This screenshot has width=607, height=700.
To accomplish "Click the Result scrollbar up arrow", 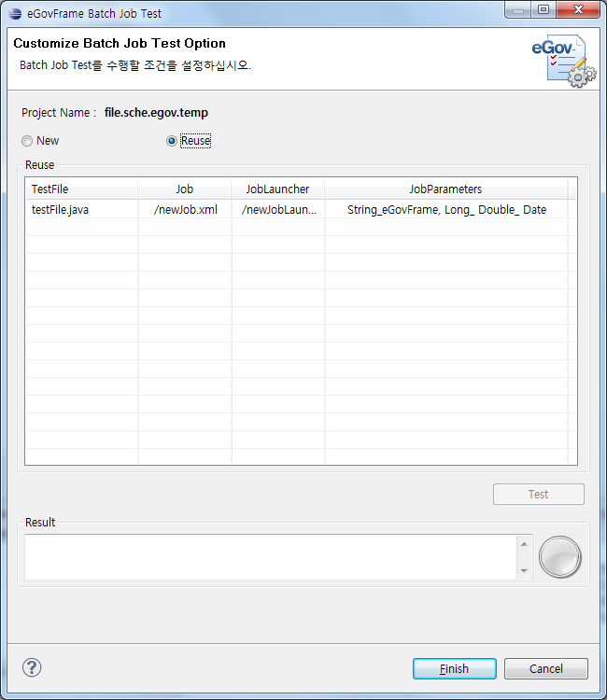I will point(524,544).
